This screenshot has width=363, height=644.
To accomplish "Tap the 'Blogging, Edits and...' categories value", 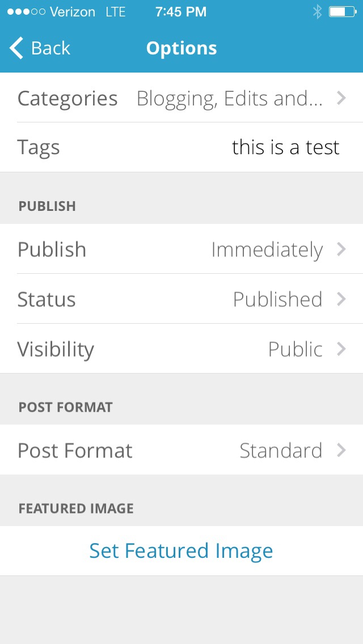I will pos(230,98).
